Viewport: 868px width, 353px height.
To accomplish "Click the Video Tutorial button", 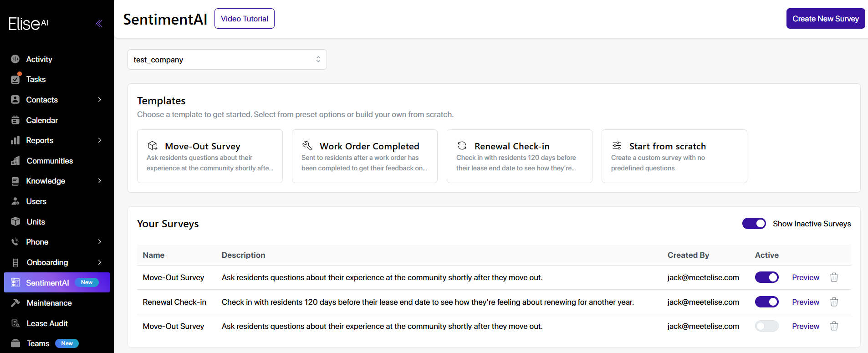I will [245, 19].
